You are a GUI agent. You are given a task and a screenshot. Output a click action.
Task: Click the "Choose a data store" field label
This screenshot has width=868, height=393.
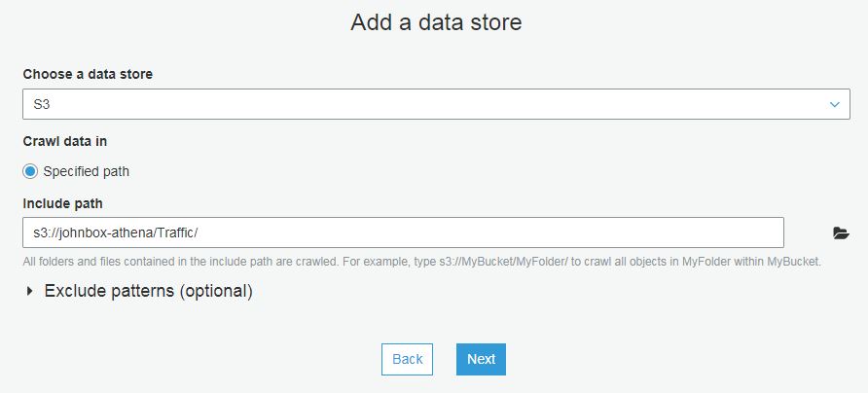point(88,74)
